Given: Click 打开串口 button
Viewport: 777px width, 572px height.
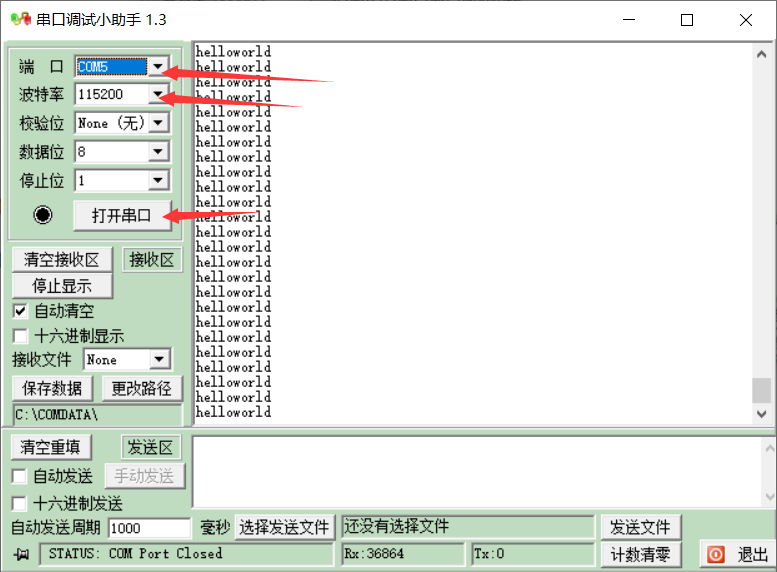Looking at the screenshot, I should click(122, 216).
